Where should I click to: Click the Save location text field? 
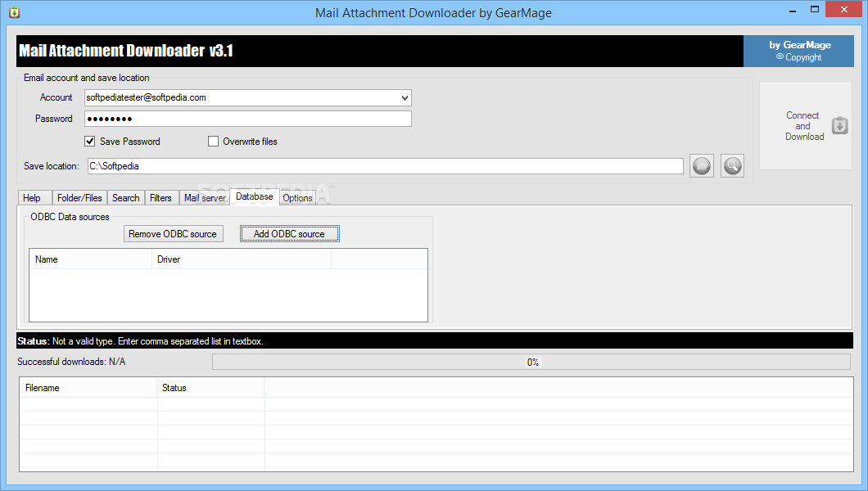point(386,166)
